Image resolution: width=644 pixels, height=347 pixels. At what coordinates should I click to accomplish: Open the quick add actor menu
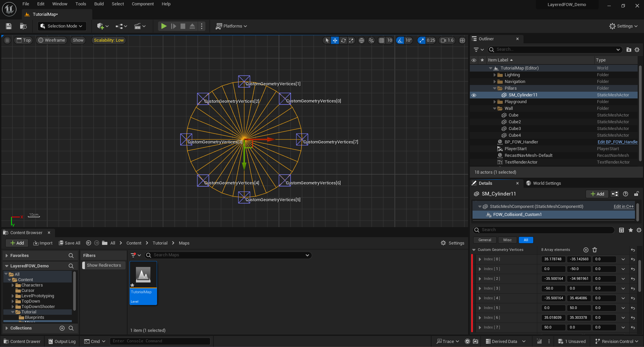click(x=103, y=26)
